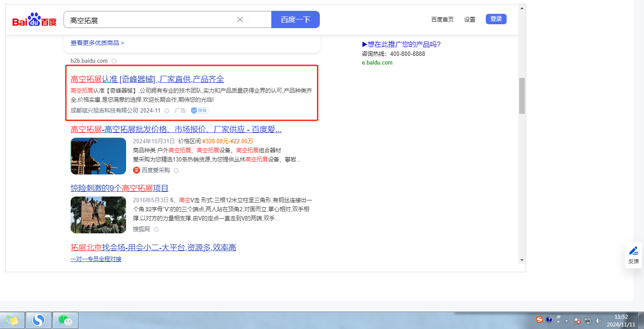Click the volume speaker icon in tray
644x329 pixels.
598,321
